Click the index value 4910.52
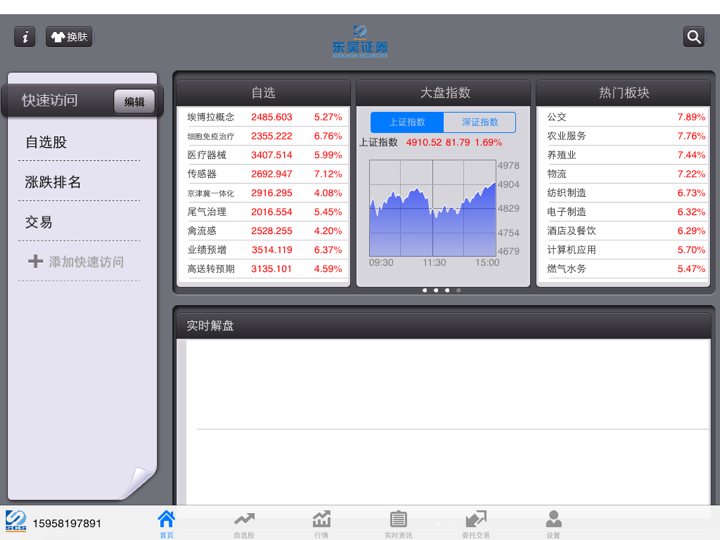Viewport: 720px width, 540px height. coord(424,142)
